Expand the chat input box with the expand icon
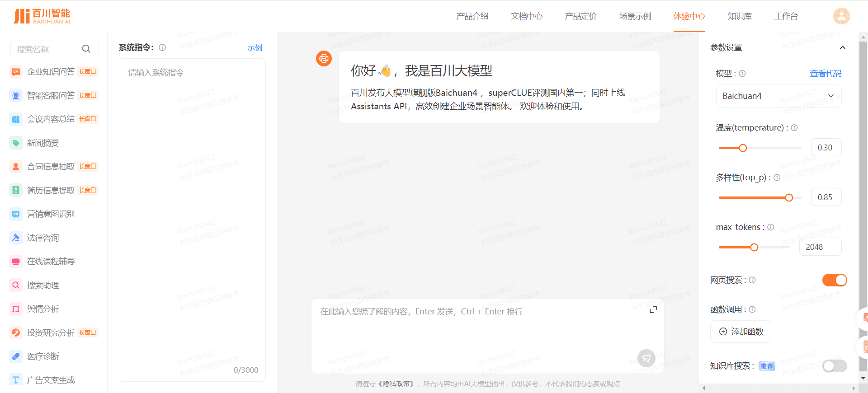This screenshot has height=393, width=868. [653, 309]
